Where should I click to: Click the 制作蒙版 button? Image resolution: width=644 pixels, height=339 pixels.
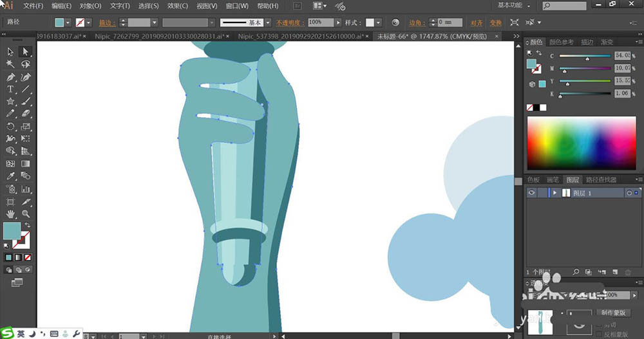click(x=613, y=313)
